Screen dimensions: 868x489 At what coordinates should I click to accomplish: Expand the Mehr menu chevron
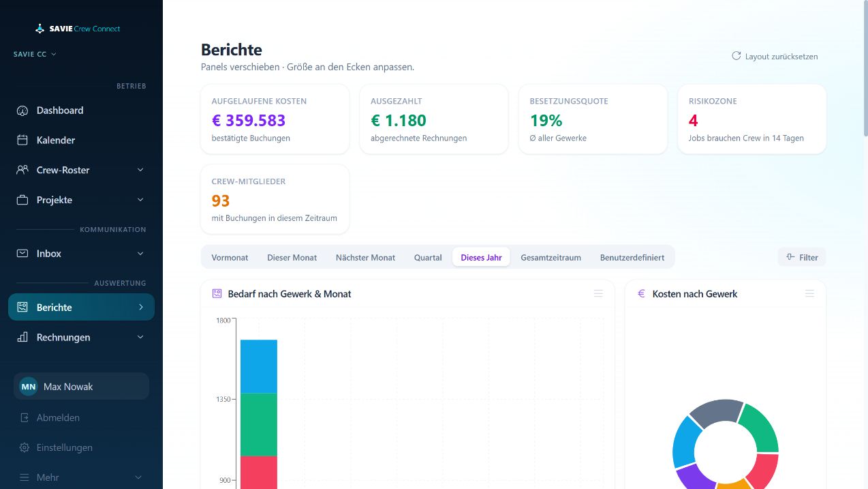tap(138, 477)
